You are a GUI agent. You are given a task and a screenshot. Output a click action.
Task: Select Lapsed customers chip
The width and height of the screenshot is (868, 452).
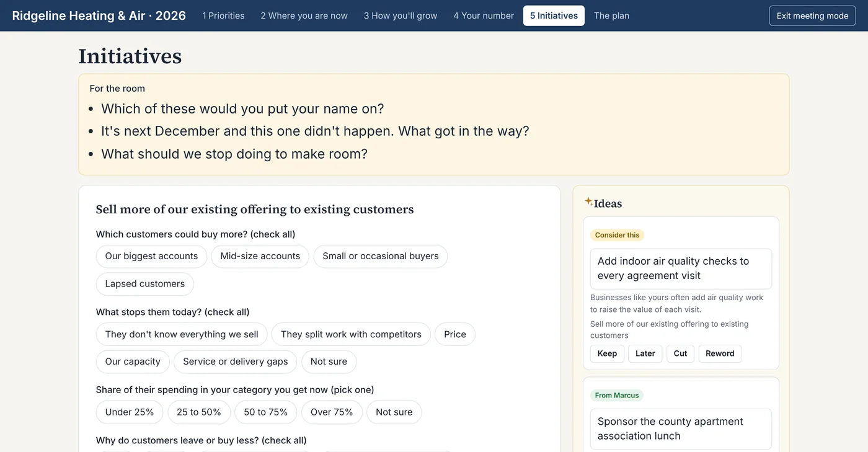[x=145, y=284]
